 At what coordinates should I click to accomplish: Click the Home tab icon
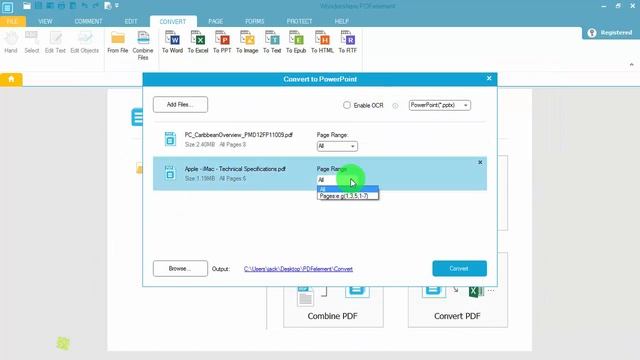click(x=11, y=79)
